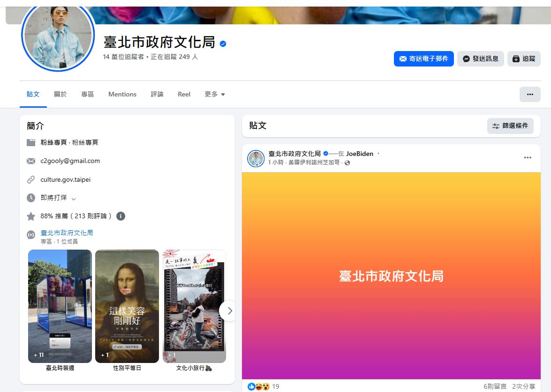Click the info icon beside 88% recommendation
The height and width of the screenshot is (392, 551).
click(x=121, y=216)
